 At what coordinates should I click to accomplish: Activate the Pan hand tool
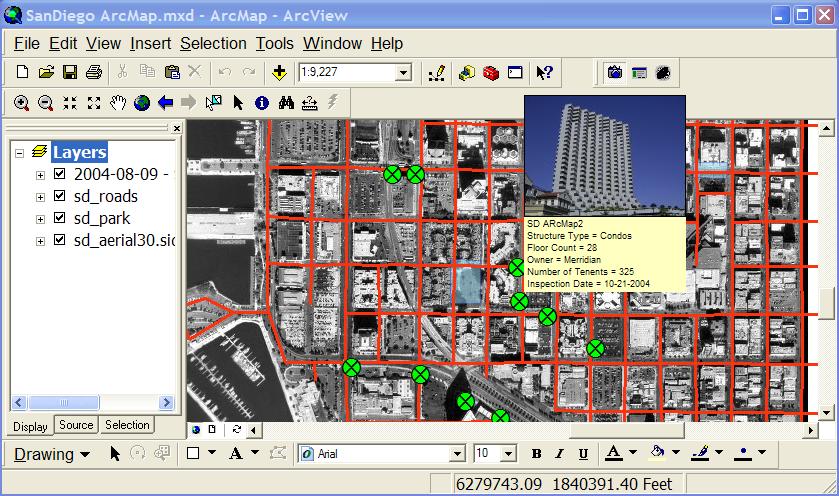point(118,102)
